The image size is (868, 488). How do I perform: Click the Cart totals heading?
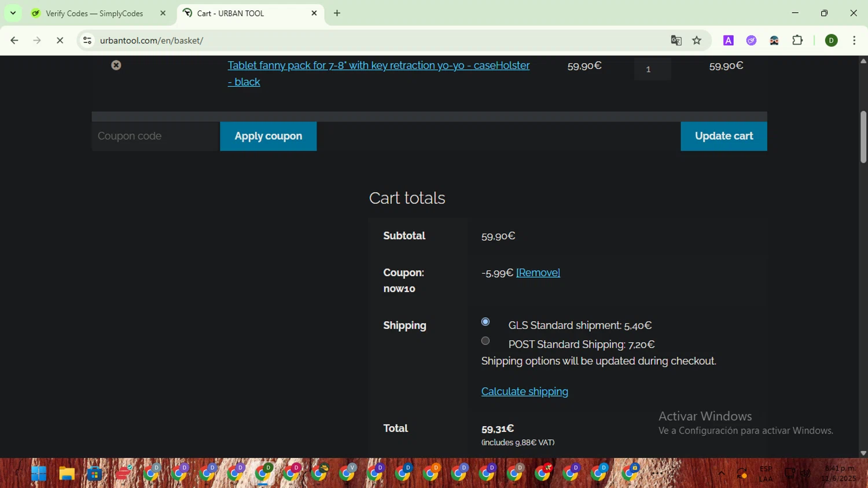point(407,198)
